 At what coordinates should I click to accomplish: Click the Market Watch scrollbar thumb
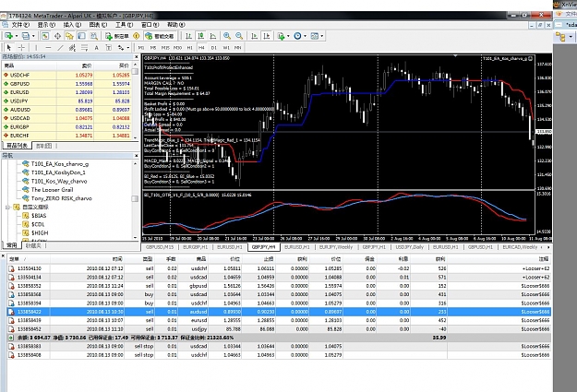tap(135, 72)
